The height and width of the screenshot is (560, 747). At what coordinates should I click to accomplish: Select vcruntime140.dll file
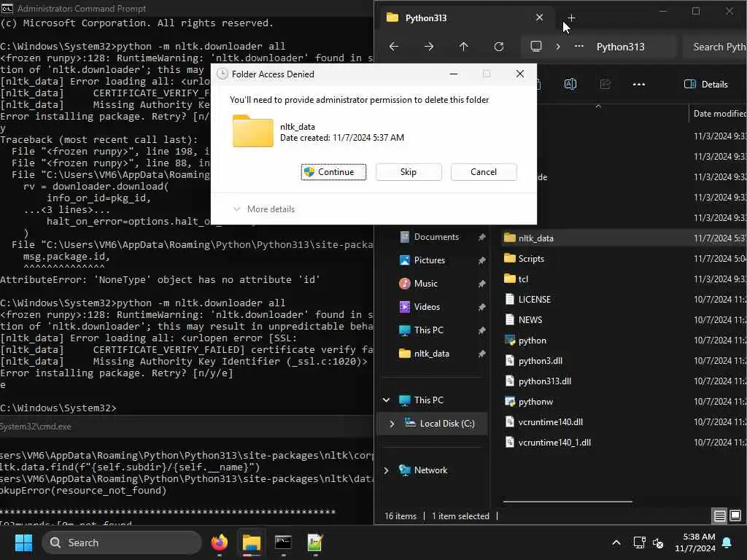[x=550, y=422]
